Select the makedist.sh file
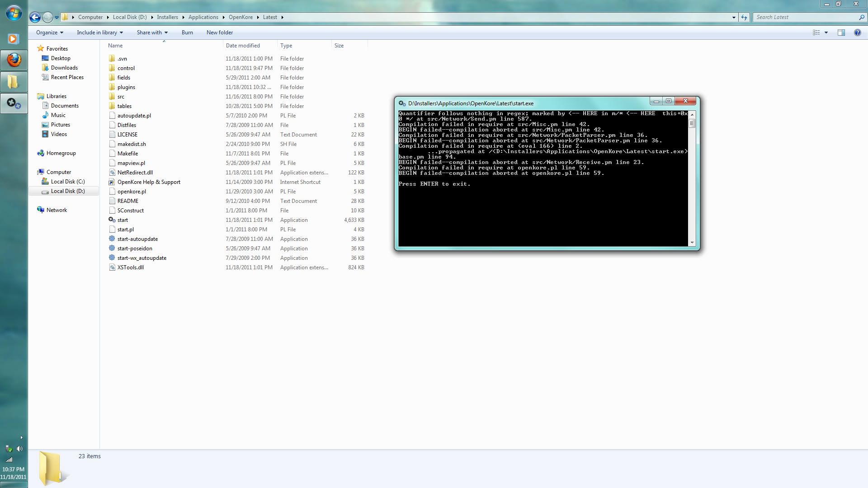 (132, 144)
